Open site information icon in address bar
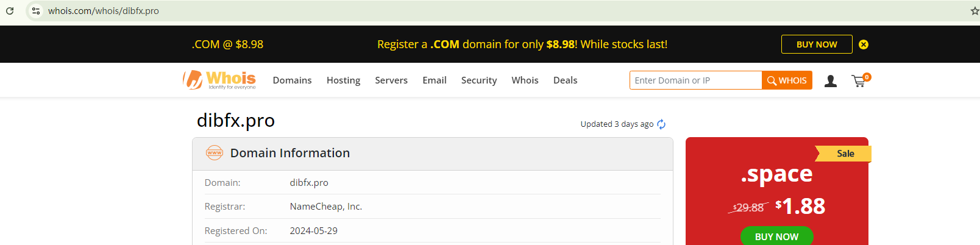The height and width of the screenshot is (245, 980). click(x=36, y=11)
